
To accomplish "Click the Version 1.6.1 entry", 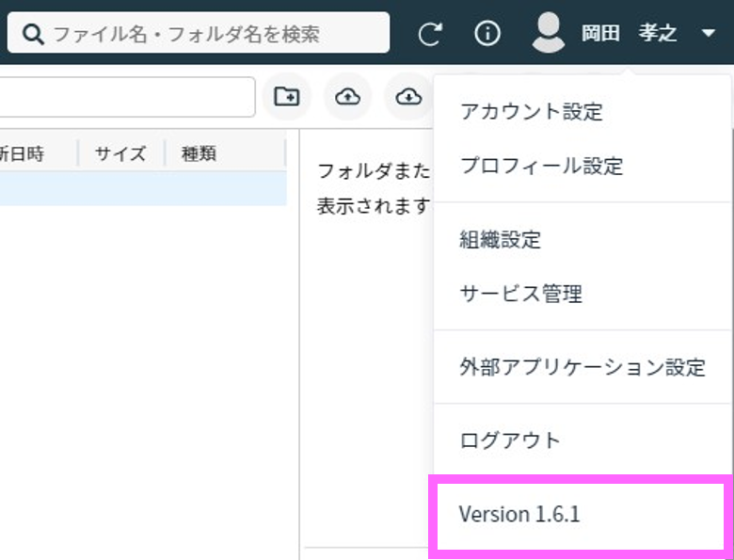I will click(x=519, y=514).
